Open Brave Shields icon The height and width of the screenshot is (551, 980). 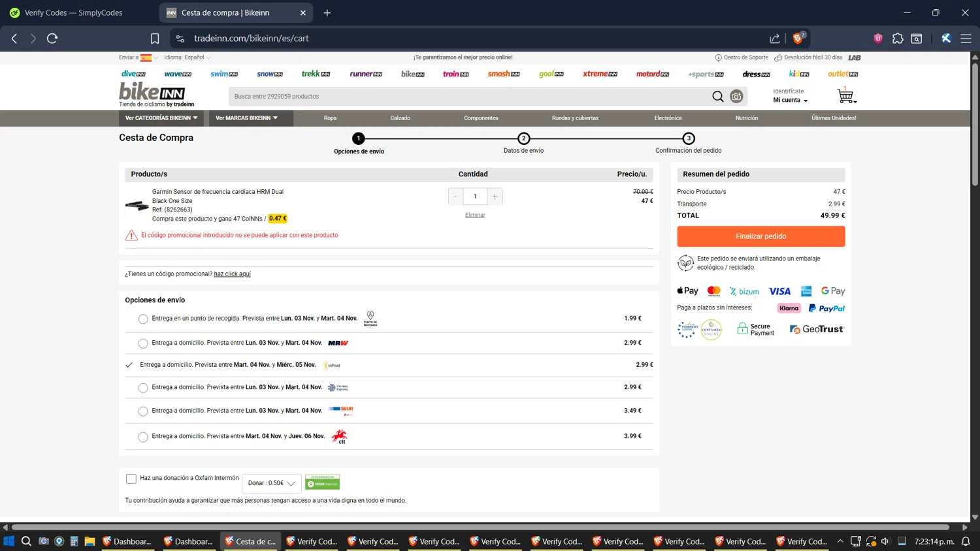(798, 38)
